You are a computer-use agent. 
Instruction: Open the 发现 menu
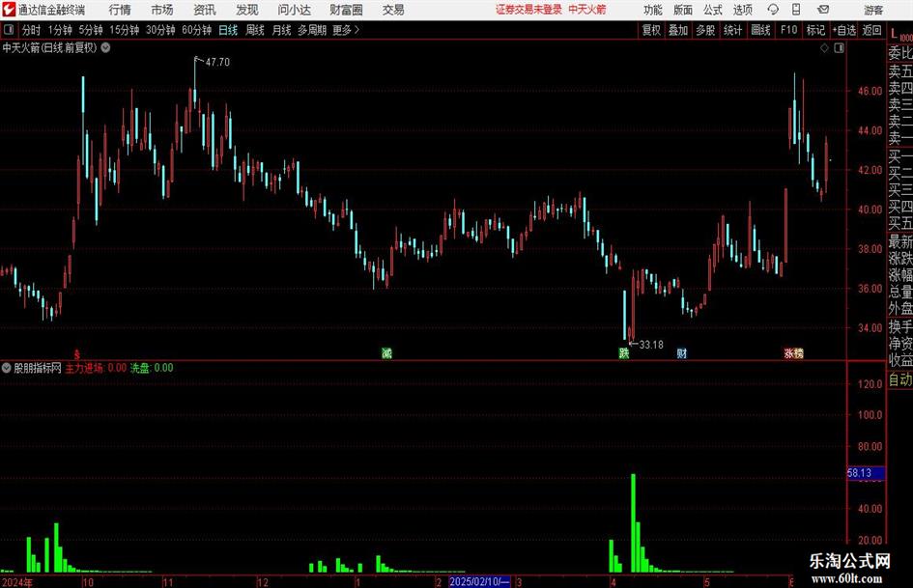pos(247,10)
